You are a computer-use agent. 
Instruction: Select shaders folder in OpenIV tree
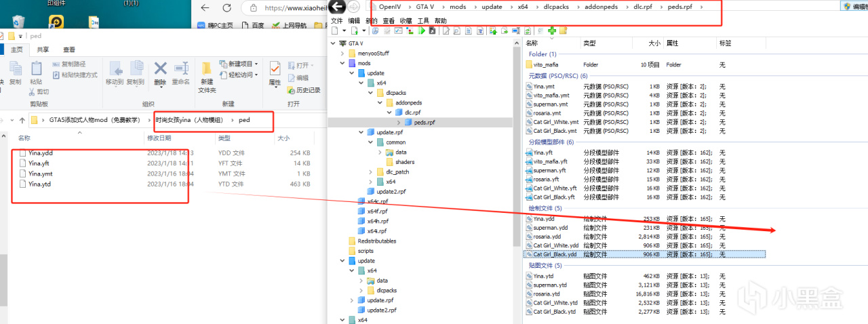tap(400, 162)
